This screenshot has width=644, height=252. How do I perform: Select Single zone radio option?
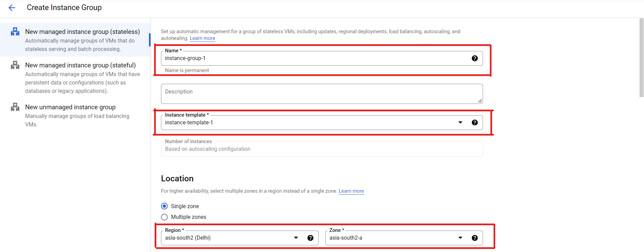[x=164, y=206]
